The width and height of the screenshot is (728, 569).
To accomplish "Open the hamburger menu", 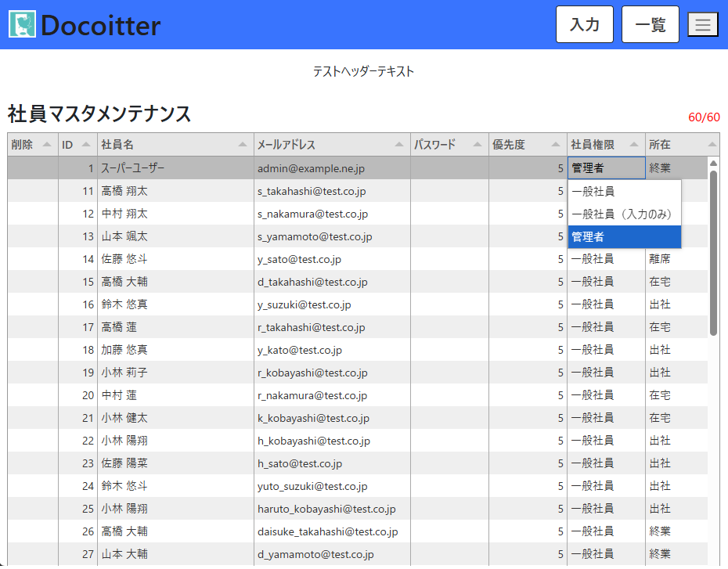I will tap(702, 24).
